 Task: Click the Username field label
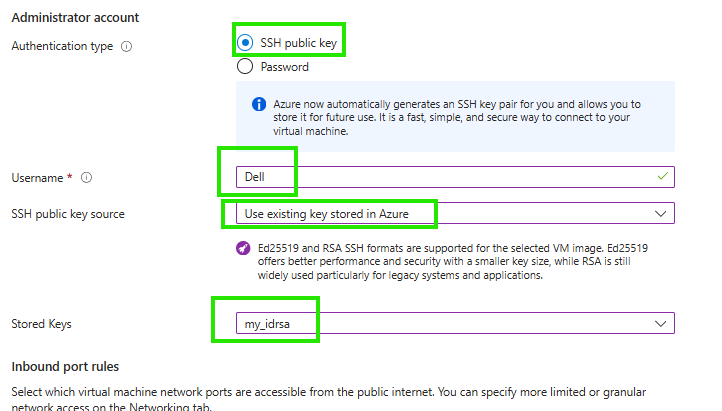pyautogui.click(x=42, y=178)
